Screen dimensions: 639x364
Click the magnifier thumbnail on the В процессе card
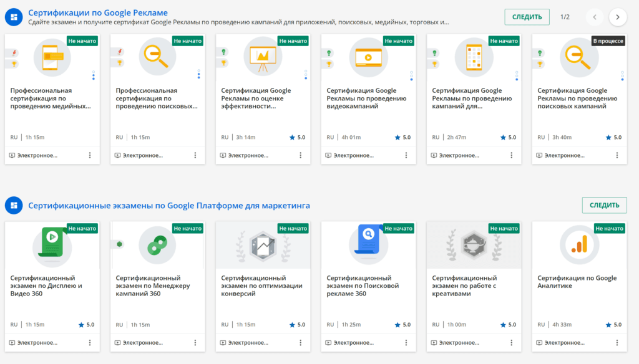pyautogui.click(x=579, y=57)
